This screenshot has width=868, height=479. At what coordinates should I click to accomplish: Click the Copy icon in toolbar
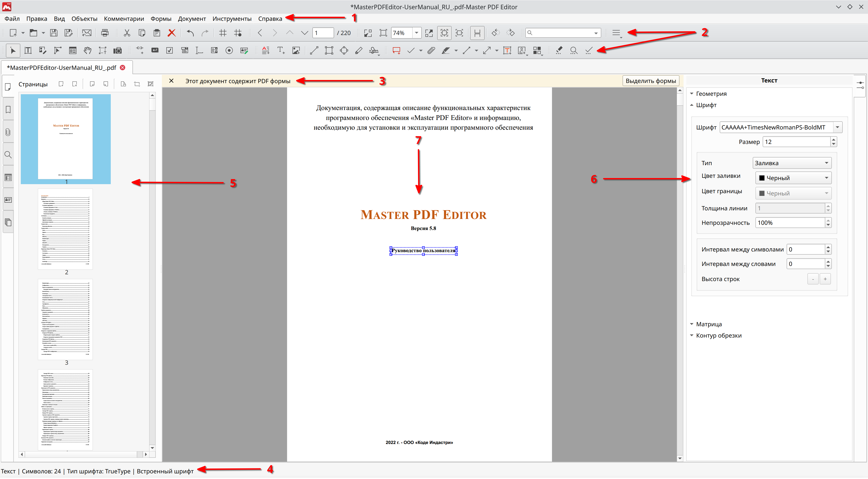pos(142,33)
